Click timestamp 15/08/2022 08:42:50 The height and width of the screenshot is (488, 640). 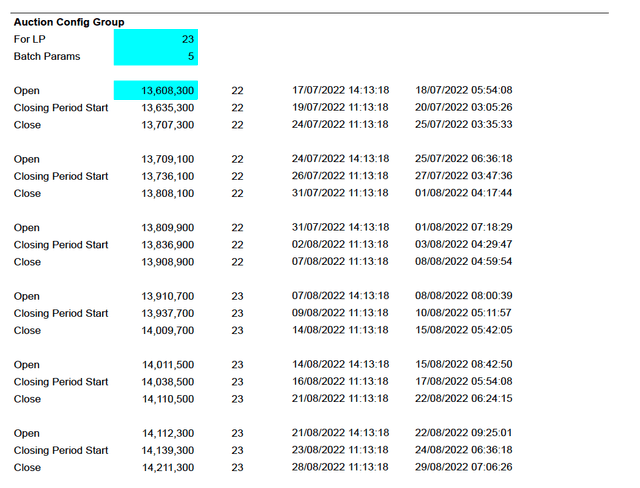464,364
